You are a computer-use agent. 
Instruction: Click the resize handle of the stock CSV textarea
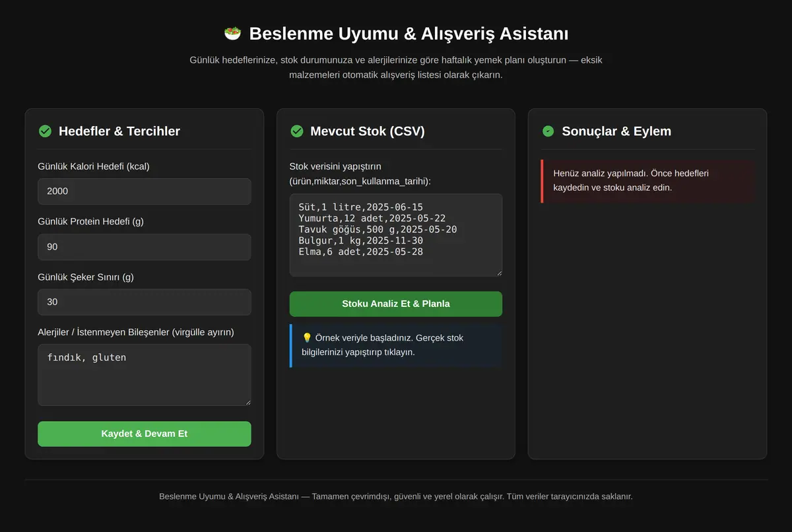pyautogui.click(x=498, y=273)
